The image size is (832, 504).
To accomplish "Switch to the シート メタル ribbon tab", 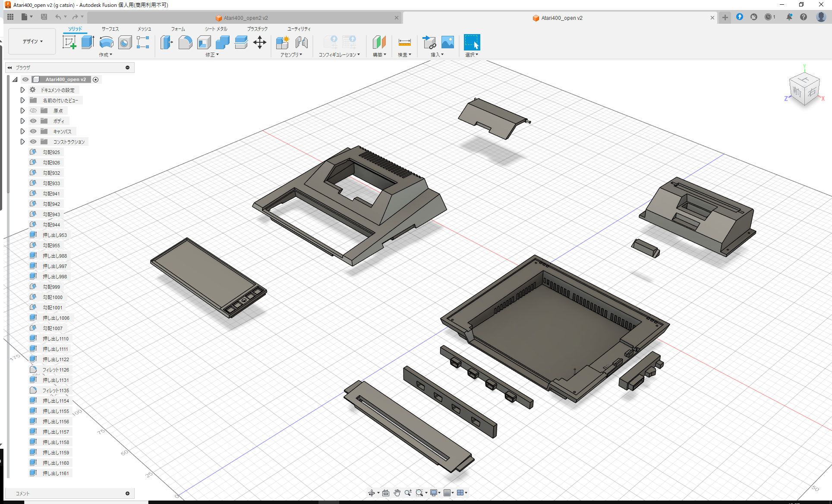I will point(215,29).
